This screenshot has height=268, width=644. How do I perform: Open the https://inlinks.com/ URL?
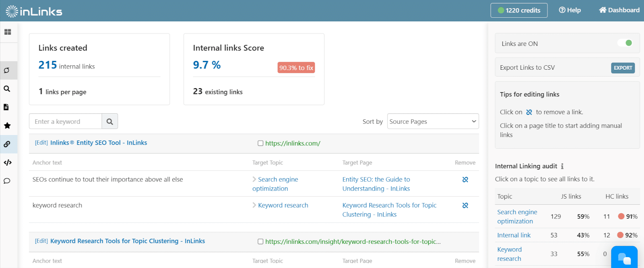click(293, 143)
